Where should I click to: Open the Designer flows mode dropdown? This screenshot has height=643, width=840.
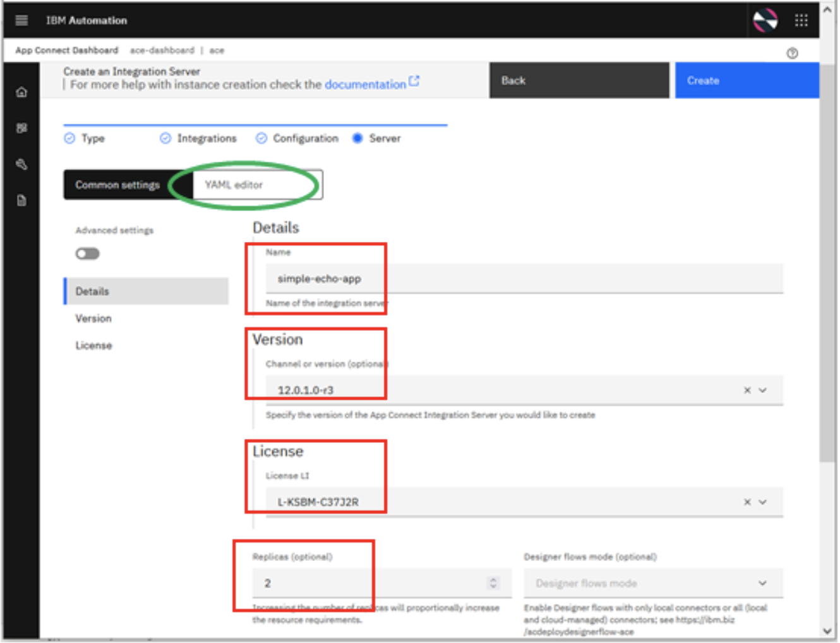(653, 583)
